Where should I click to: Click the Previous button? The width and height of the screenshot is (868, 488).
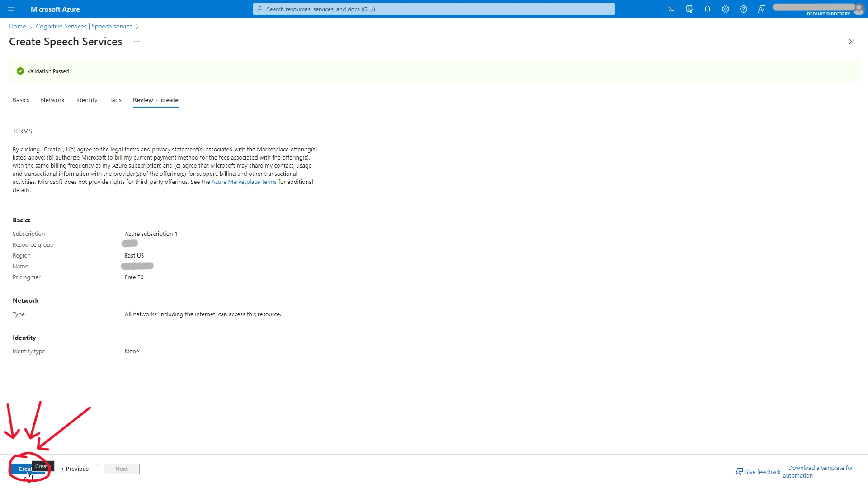tap(75, 469)
